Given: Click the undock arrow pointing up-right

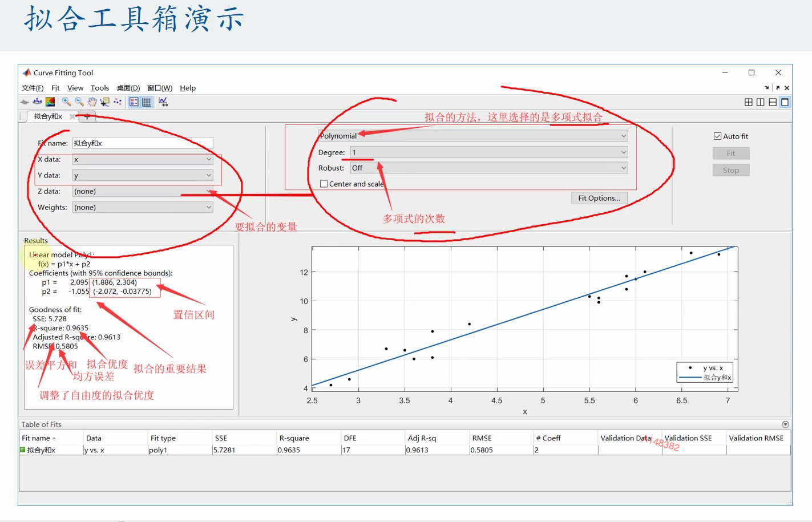Looking at the screenshot, I should 777,88.
